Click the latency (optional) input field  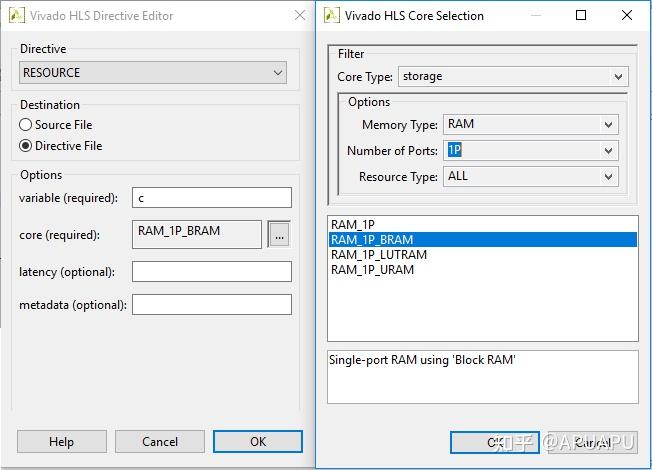(x=212, y=272)
